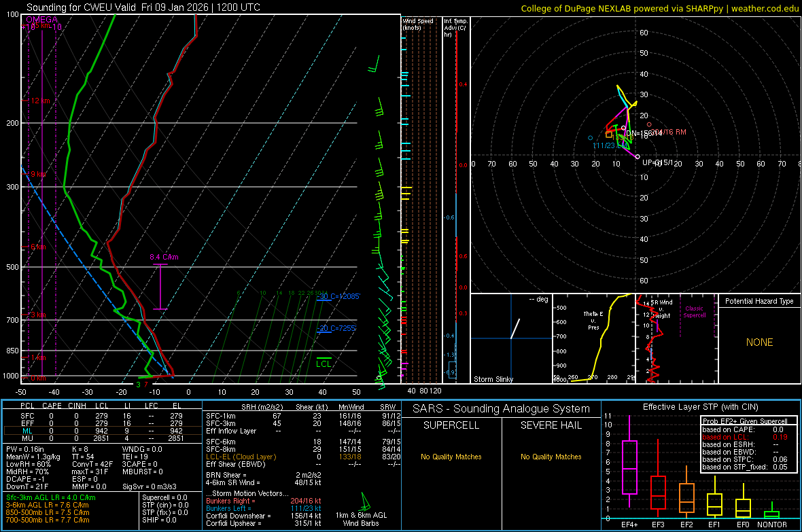Select the EFF parcel row
Viewport: 802px width, 532px height.
point(101,423)
